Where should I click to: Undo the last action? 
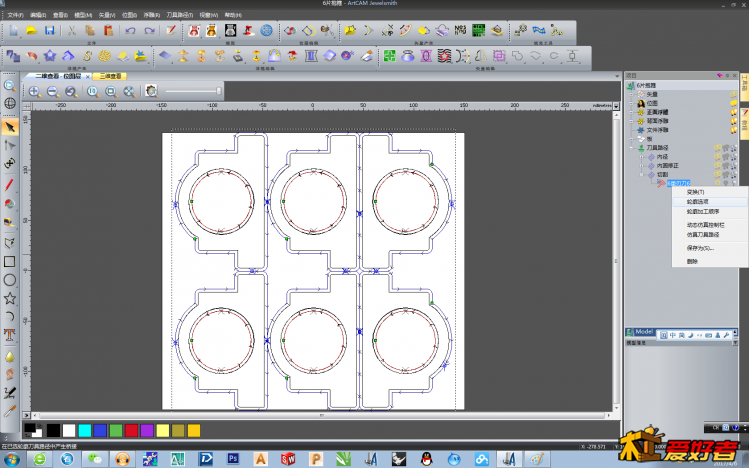(130, 31)
